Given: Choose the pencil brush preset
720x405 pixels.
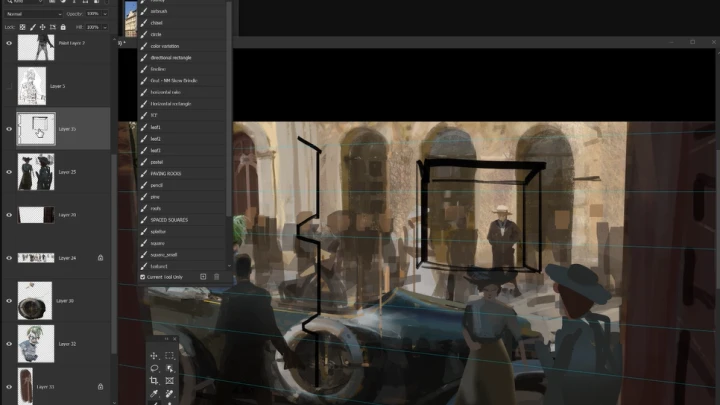Looking at the screenshot, I should (x=182, y=185).
